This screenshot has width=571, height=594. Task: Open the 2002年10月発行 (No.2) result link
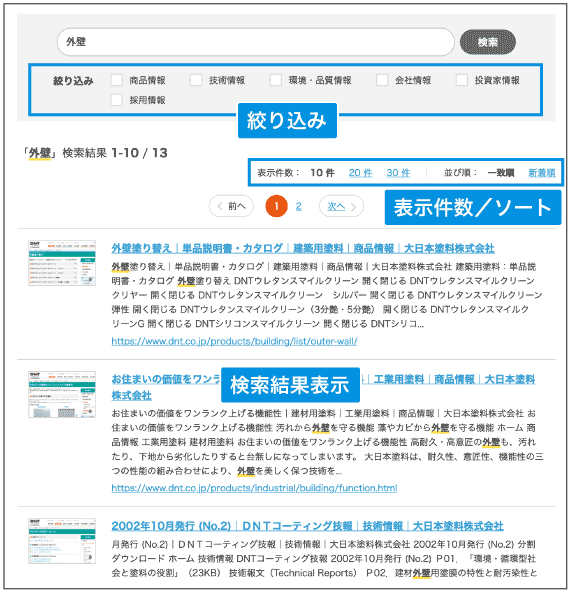(x=307, y=526)
